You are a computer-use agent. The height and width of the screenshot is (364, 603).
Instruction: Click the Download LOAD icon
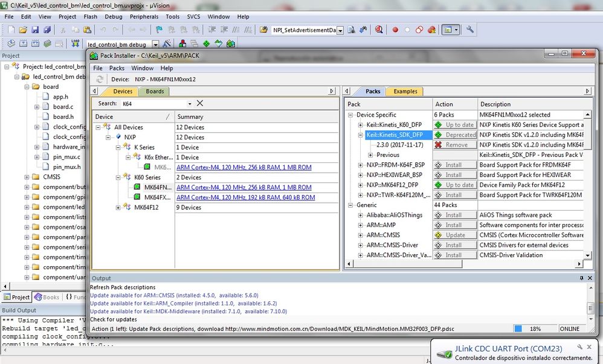[x=76, y=43]
